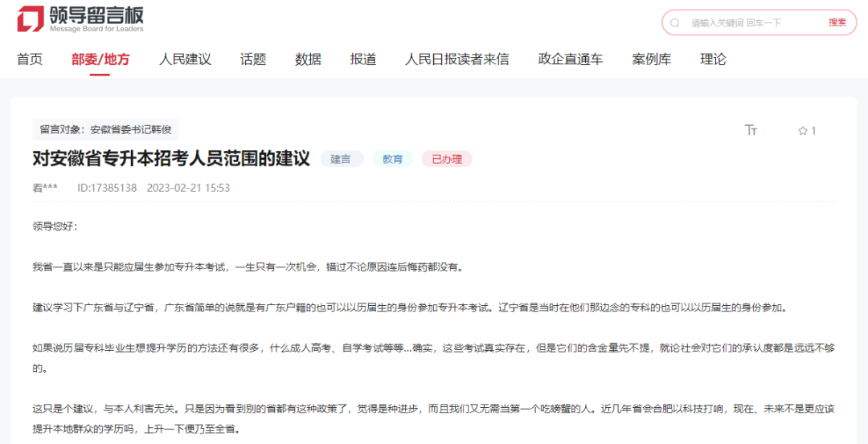The image size is (868, 444).
Task: Click the username 看***
Action: coord(45,188)
